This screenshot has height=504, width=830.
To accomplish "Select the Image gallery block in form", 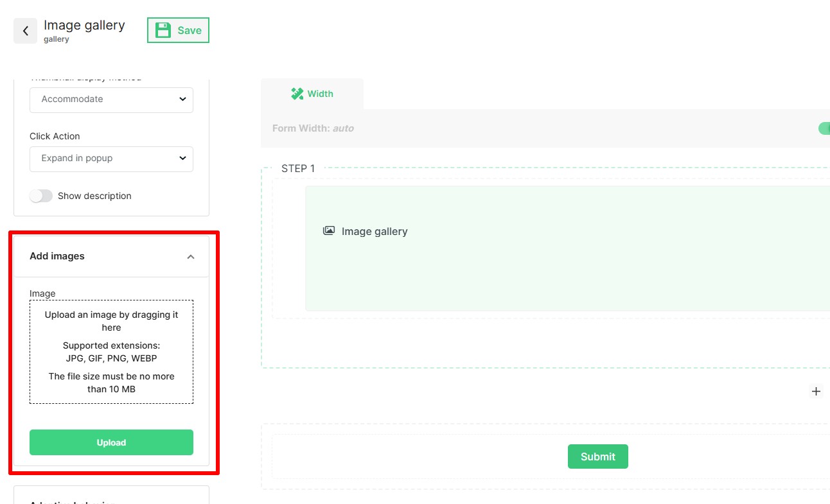I will pyautogui.click(x=565, y=248).
